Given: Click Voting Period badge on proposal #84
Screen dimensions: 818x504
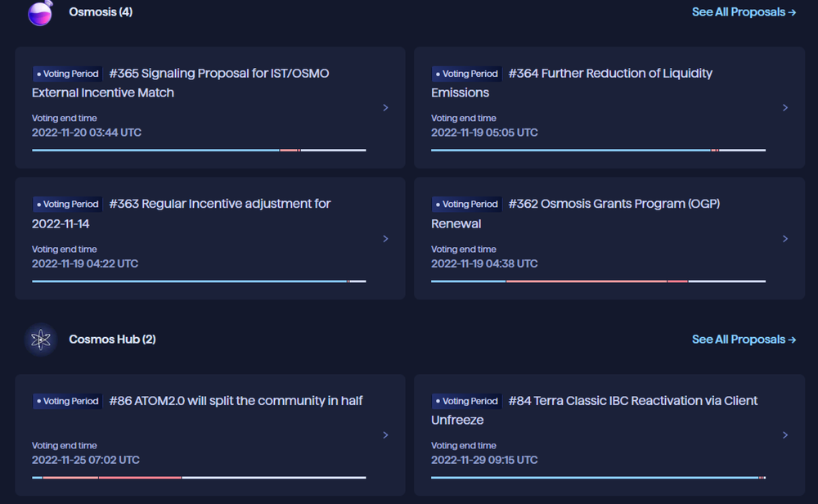Looking at the screenshot, I should pos(466,401).
